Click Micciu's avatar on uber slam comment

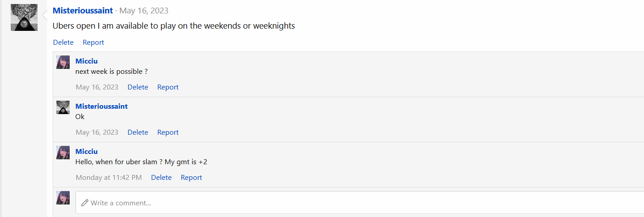point(63,153)
